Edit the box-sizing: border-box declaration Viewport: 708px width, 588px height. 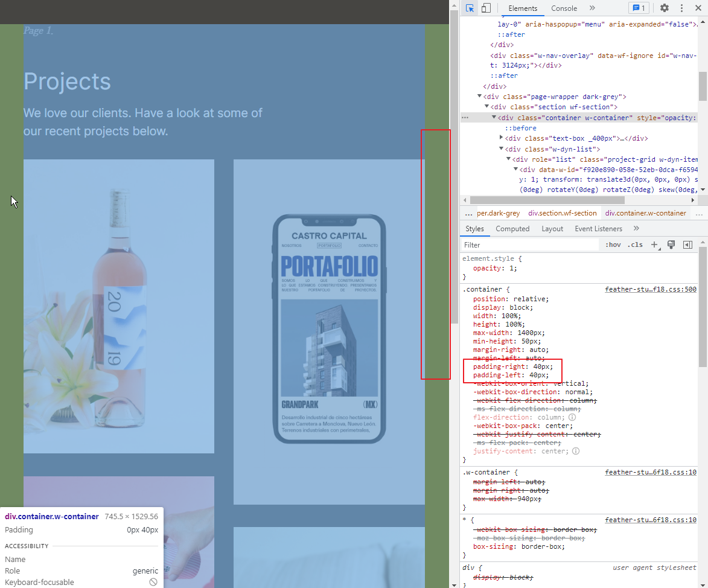tap(519, 546)
